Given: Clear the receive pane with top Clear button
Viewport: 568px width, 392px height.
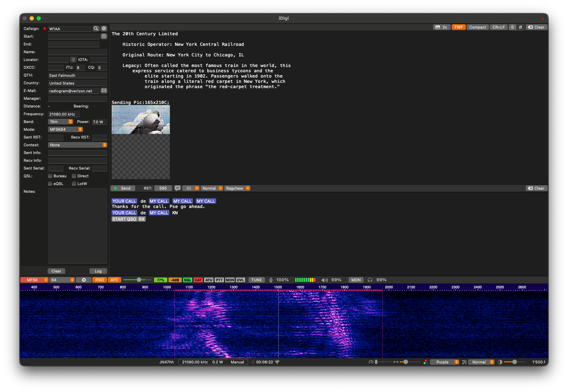Looking at the screenshot, I should [536, 27].
